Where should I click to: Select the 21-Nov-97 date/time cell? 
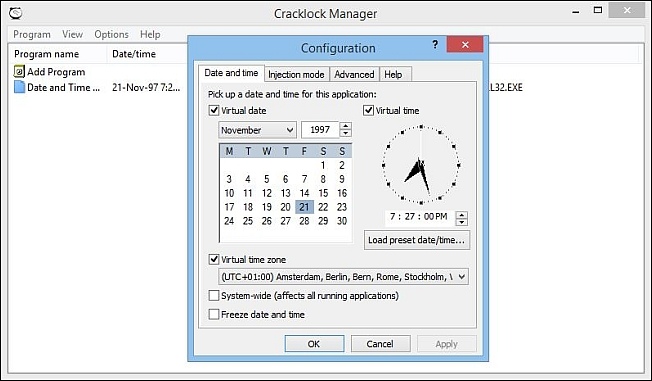click(146, 88)
